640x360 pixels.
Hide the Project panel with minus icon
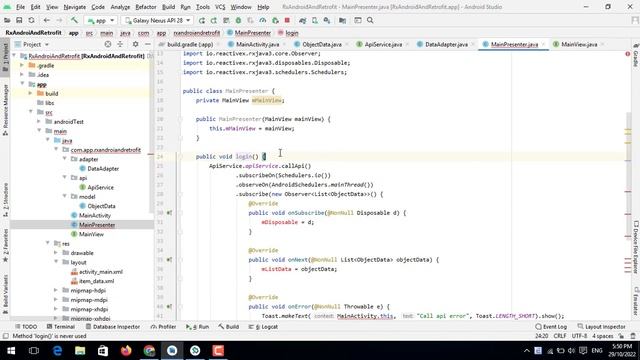click(x=148, y=44)
